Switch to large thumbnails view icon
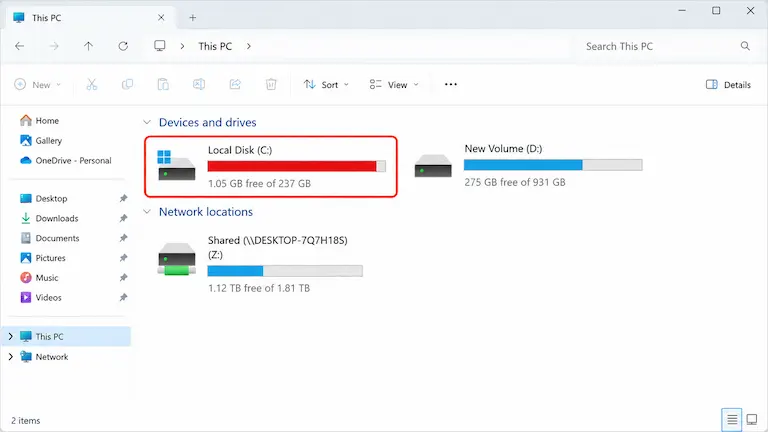 pos(752,420)
